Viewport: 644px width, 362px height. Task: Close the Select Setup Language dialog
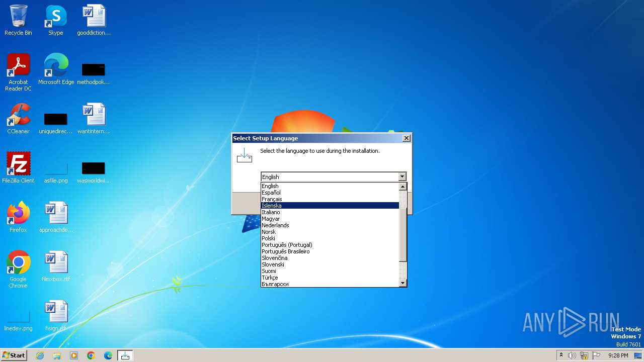click(x=407, y=138)
